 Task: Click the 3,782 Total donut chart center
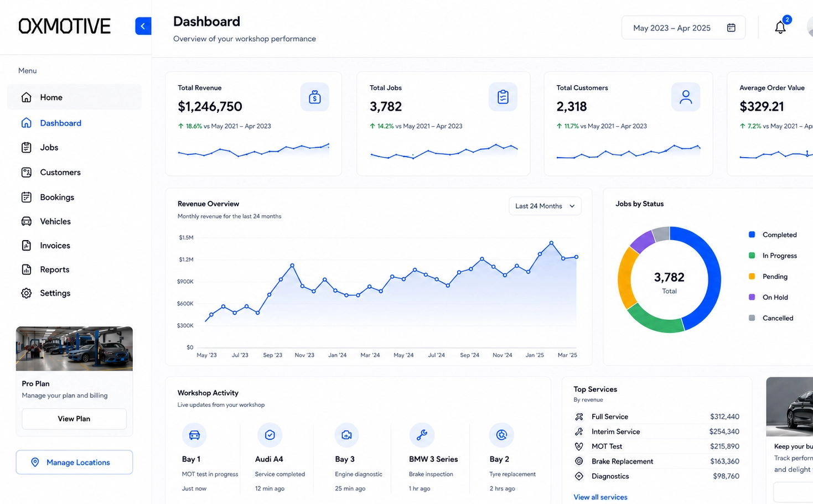point(669,282)
